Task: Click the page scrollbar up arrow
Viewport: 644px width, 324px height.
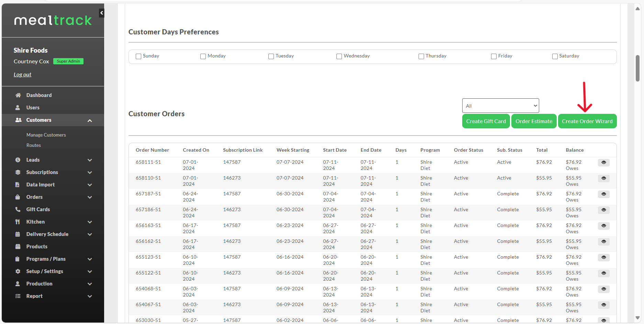Action: click(637, 9)
